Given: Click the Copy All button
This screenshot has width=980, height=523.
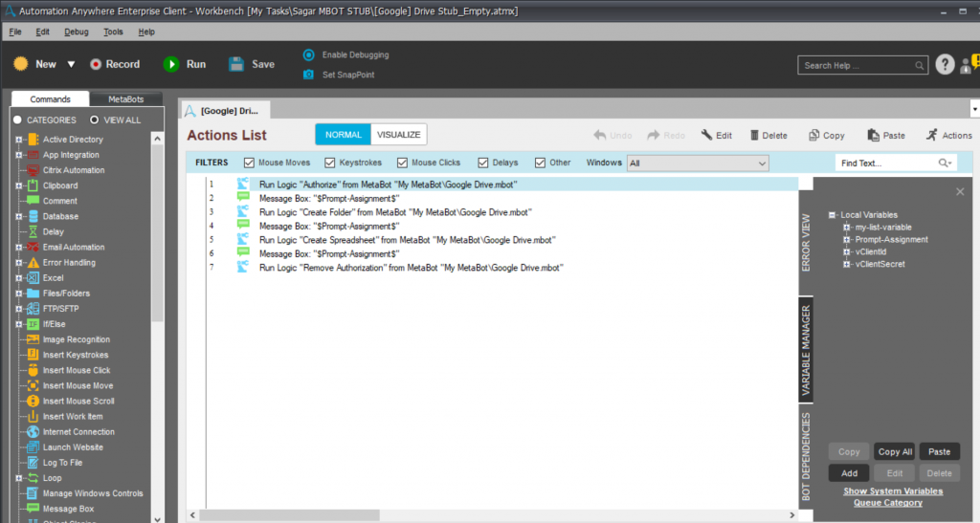Looking at the screenshot, I should point(895,452).
